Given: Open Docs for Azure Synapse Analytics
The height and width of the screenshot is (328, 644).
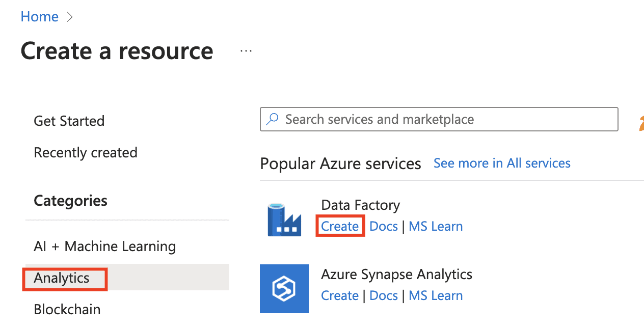Looking at the screenshot, I should click(383, 296).
